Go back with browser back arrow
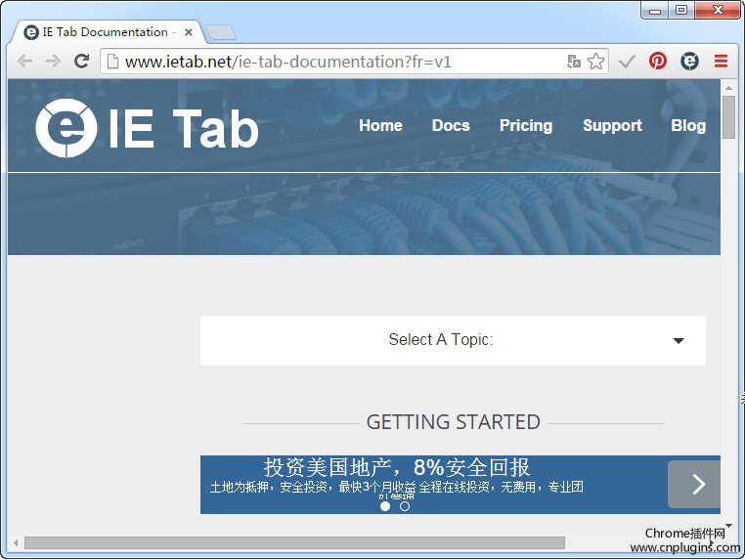The width and height of the screenshot is (745, 560). click(24, 62)
